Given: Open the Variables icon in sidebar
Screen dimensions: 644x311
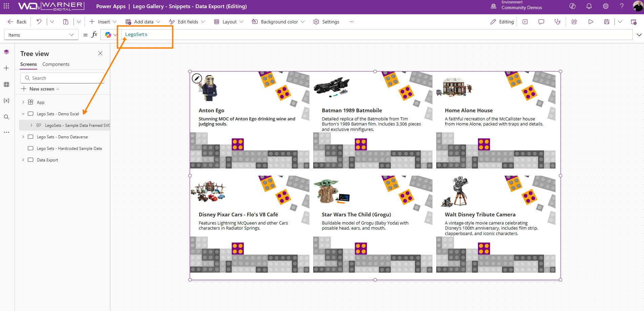Looking at the screenshot, I should point(6,101).
